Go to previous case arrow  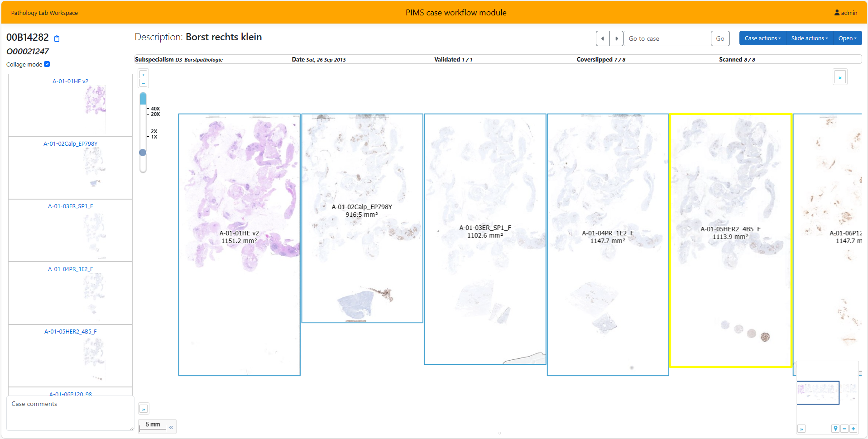point(603,38)
